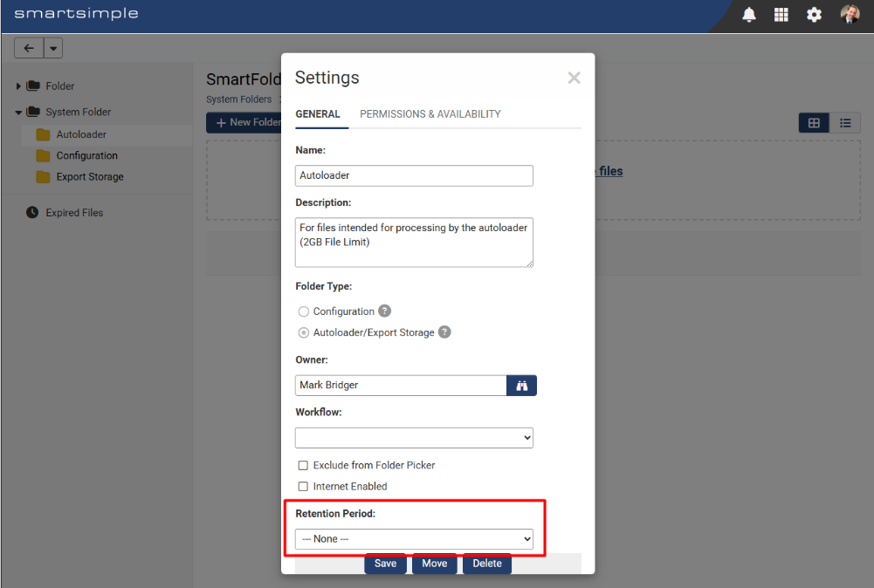Enable the Internet Enabled checkbox
874x588 pixels.
click(303, 486)
